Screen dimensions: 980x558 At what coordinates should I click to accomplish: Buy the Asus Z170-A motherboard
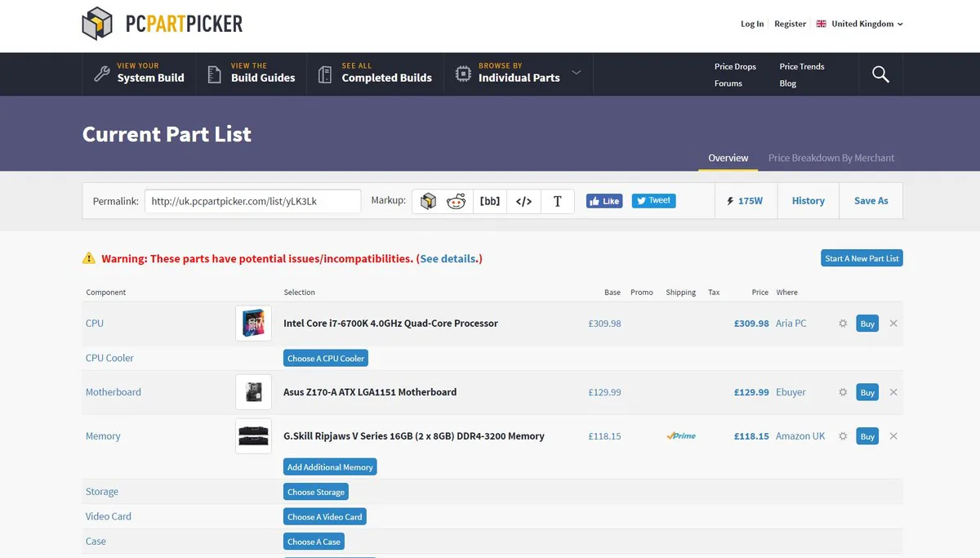click(x=867, y=392)
